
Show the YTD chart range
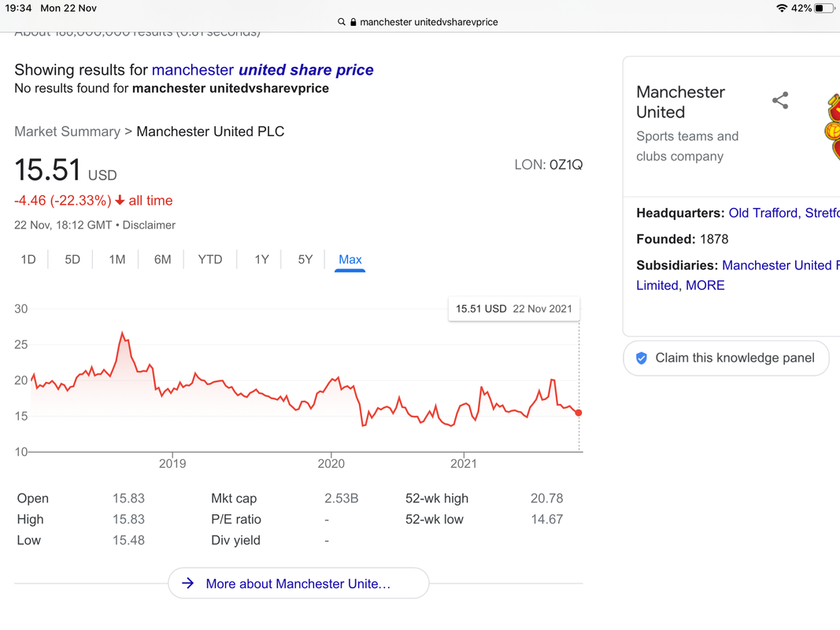[209, 260]
